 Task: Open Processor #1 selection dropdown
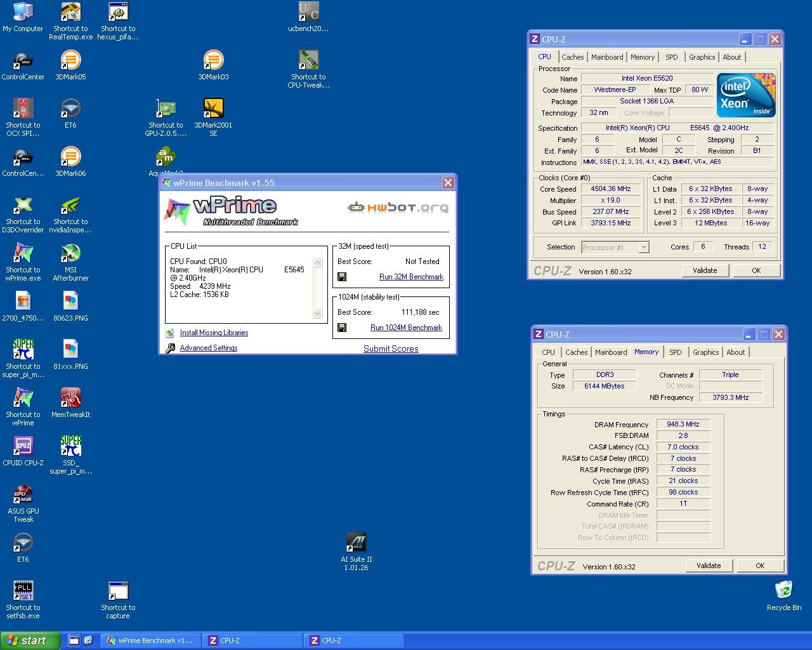615,248
